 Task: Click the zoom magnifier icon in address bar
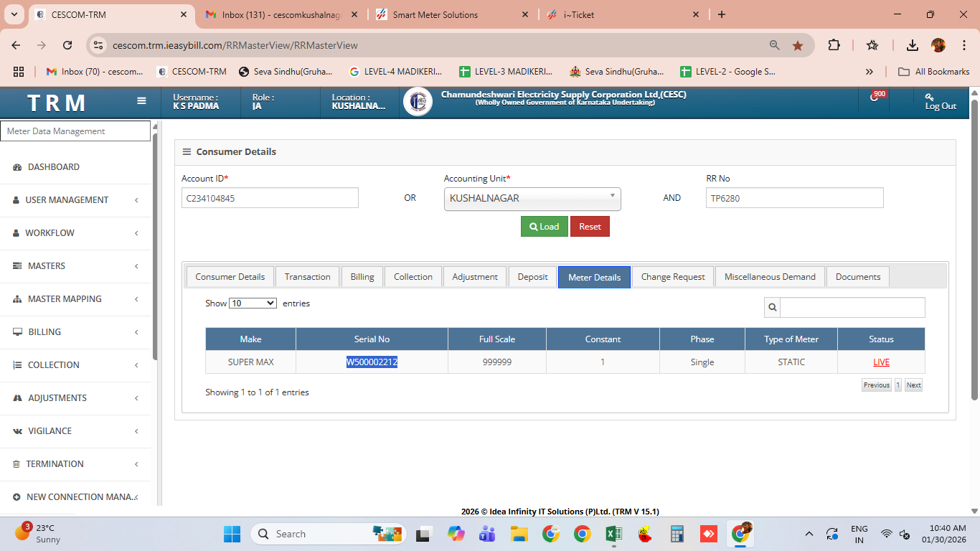(x=775, y=45)
